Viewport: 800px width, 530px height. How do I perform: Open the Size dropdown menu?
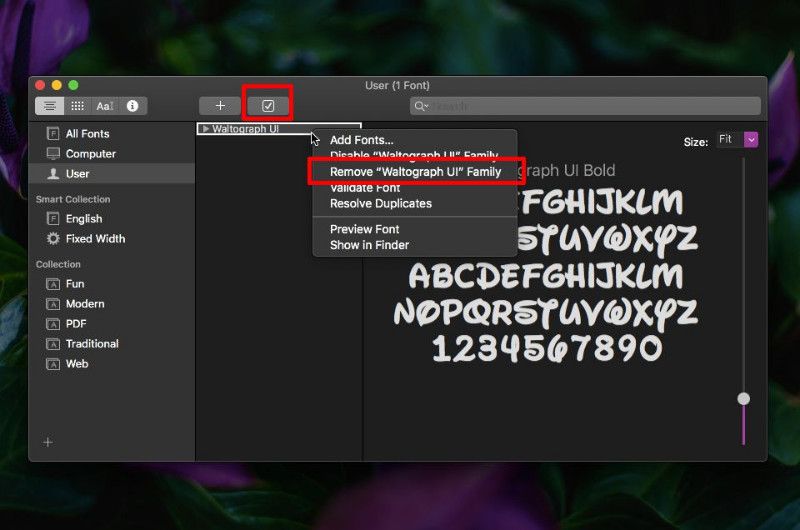click(750, 141)
